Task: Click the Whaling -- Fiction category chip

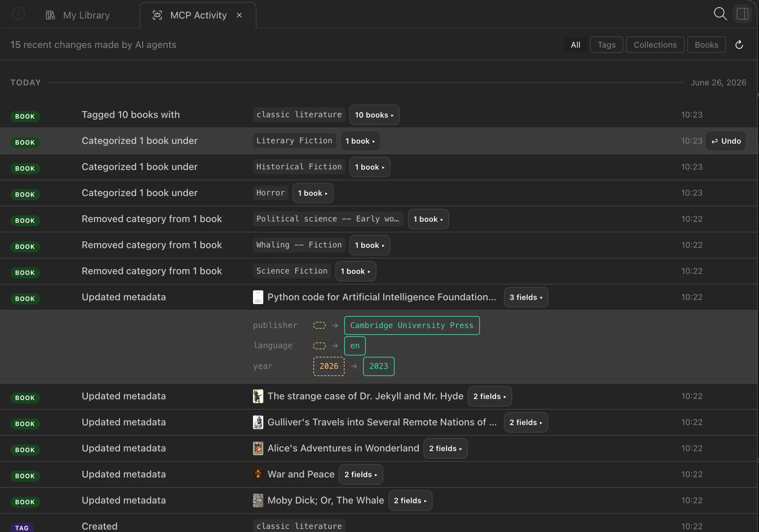Action: (x=299, y=245)
